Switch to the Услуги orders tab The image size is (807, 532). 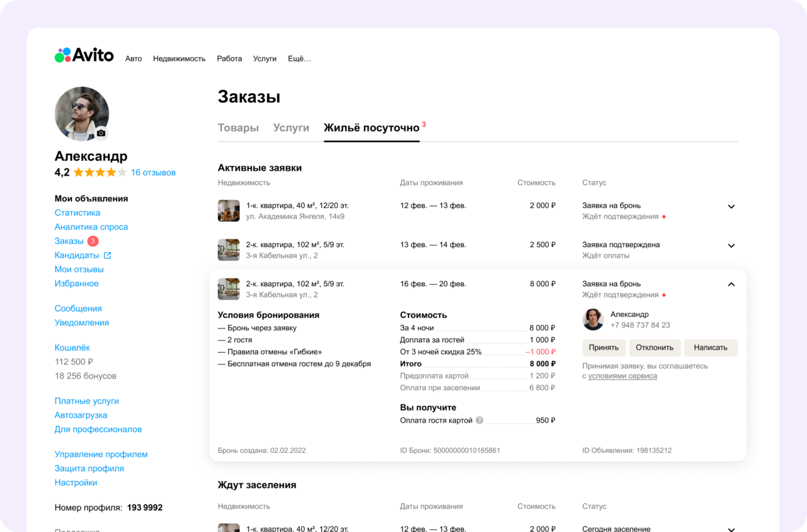click(291, 127)
